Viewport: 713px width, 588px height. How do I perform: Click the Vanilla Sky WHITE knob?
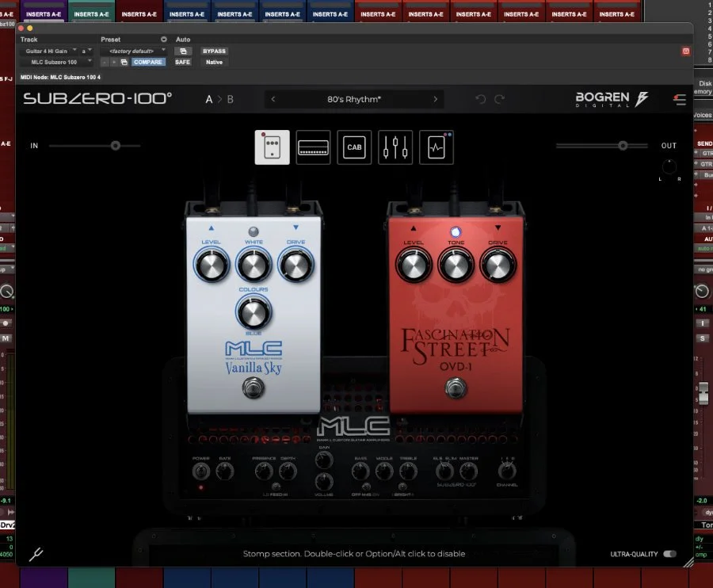click(254, 265)
